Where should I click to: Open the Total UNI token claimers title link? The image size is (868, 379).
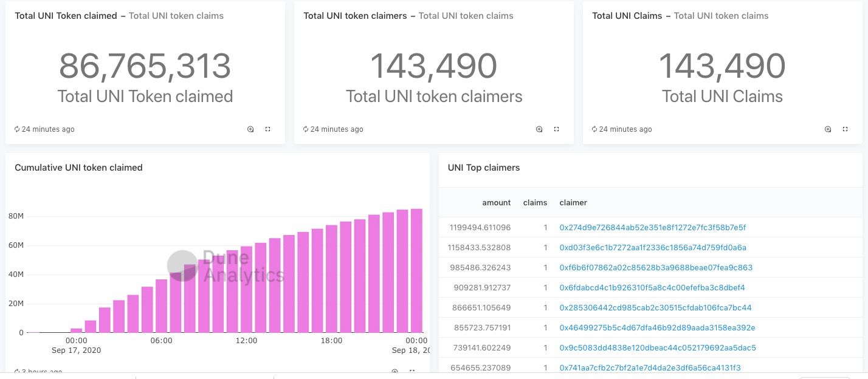point(355,16)
